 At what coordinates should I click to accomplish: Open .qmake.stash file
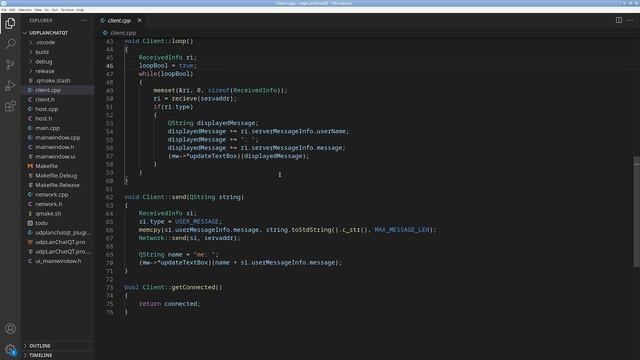pos(58,80)
